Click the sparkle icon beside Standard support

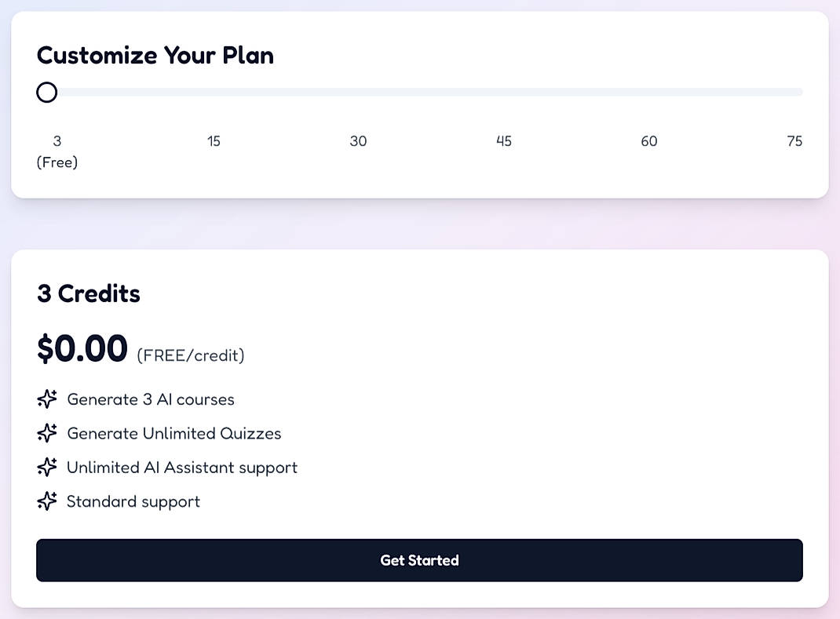point(47,501)
